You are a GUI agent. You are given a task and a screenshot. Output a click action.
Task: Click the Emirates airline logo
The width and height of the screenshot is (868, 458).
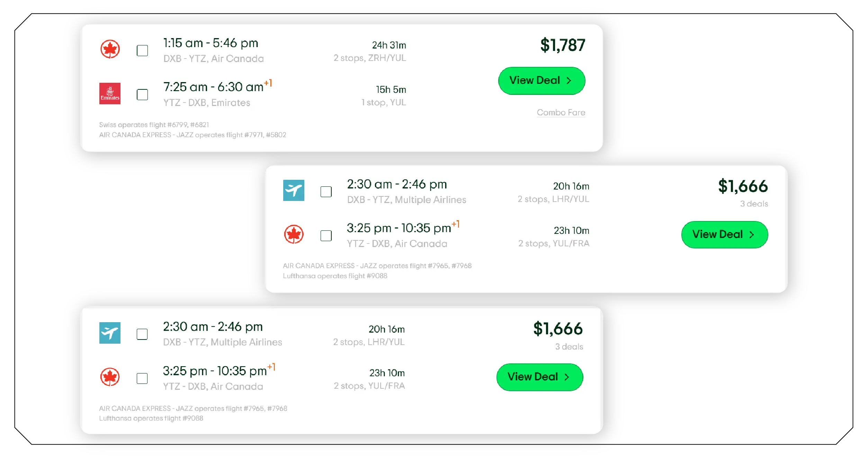pos(110,94)
